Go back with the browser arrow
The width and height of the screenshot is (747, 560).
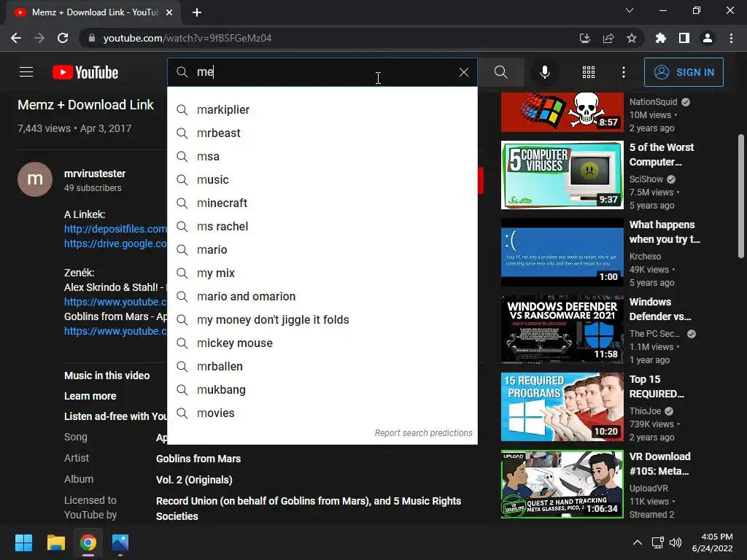[x=16, y=38]
